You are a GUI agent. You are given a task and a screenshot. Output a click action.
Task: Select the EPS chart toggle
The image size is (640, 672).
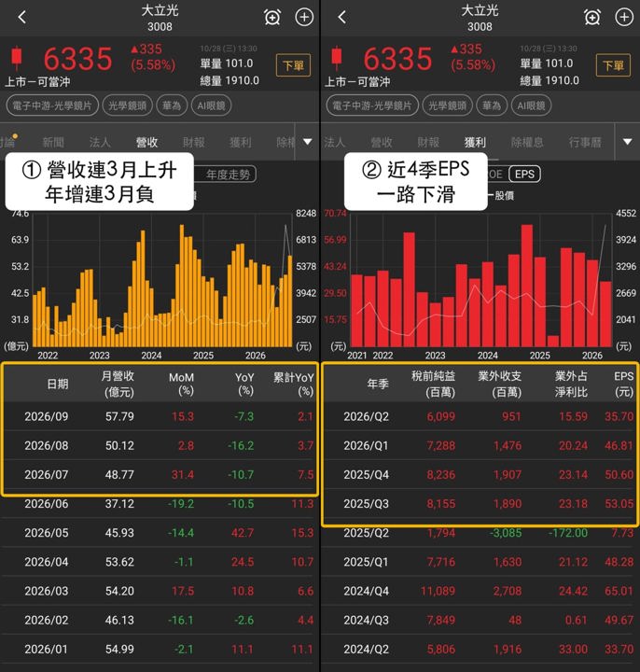(524, 174)
